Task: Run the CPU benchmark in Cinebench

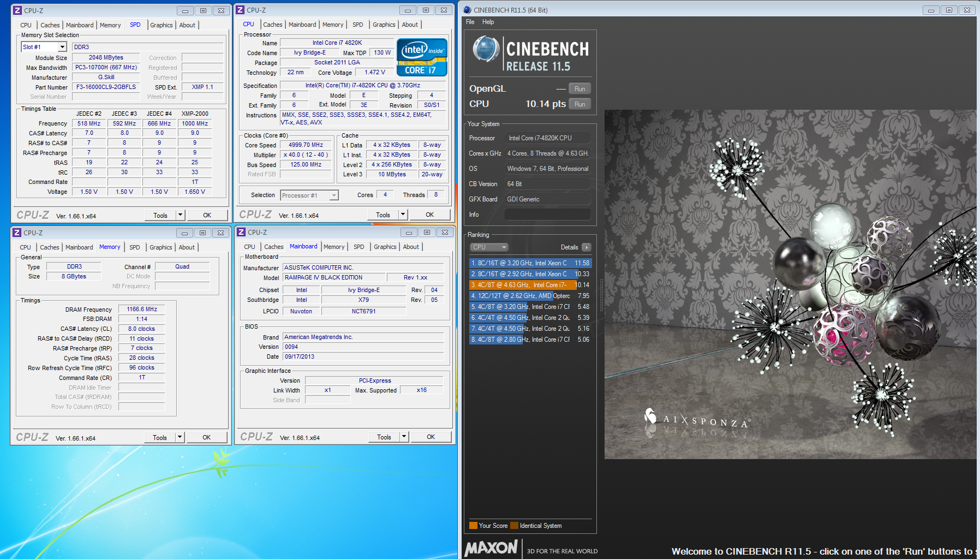Action: 579,104
